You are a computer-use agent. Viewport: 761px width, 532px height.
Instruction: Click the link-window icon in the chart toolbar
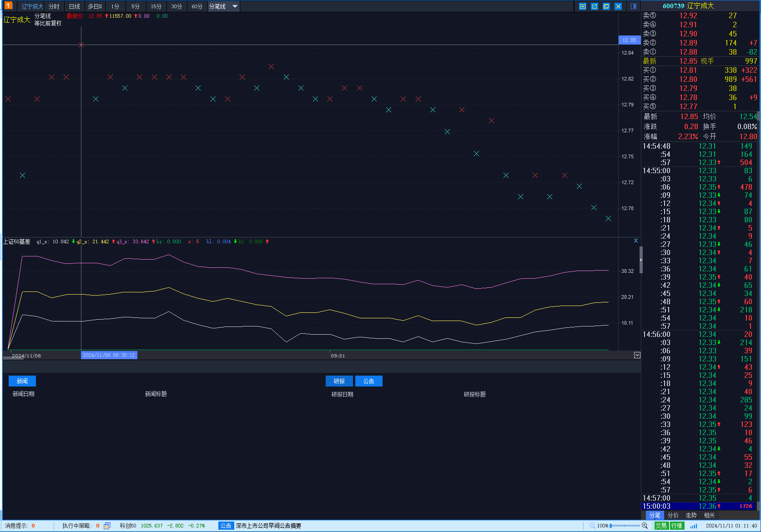pos(583,6)
